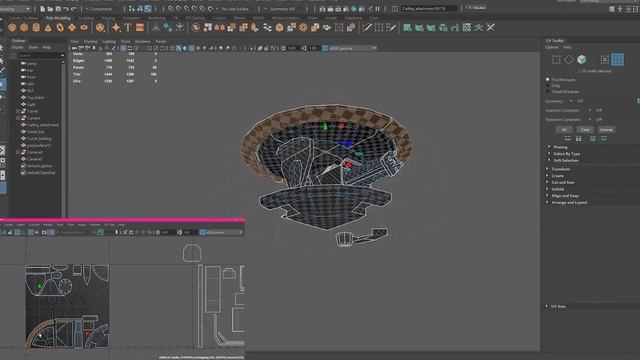Open the viewport Shading menu
This screenshot has height=360, width=640.
(91, 42)
